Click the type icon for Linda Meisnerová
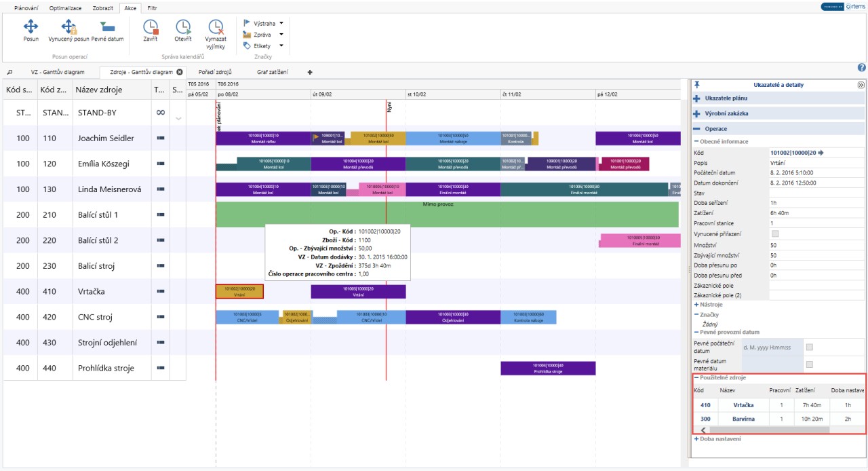The image size is (868, 471). [x=161, y=189]
